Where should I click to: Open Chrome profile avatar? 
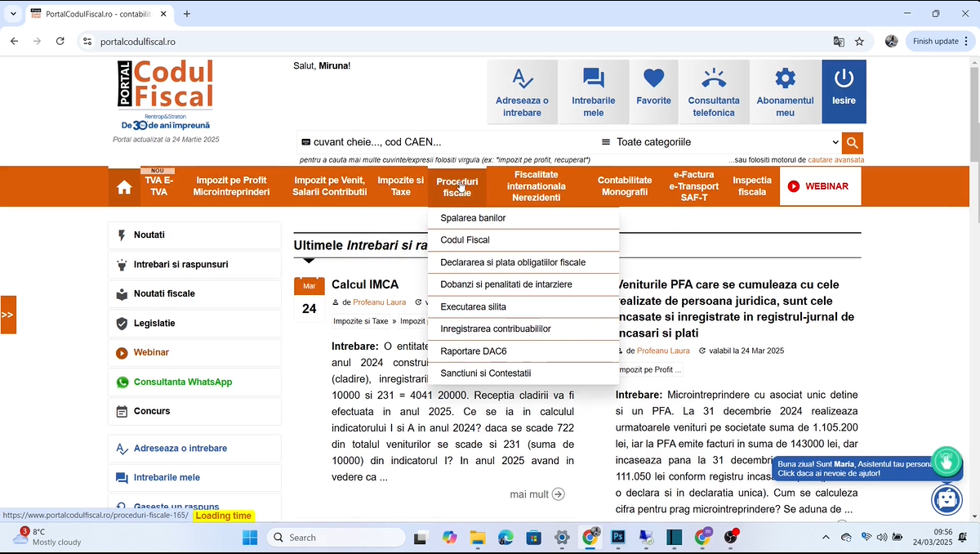pyautogui.click(x=891, y=41)
